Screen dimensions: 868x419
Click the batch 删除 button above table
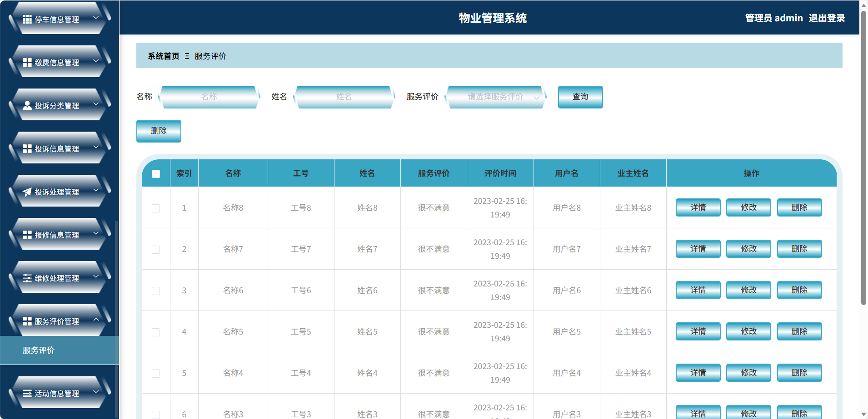(159, 131)
